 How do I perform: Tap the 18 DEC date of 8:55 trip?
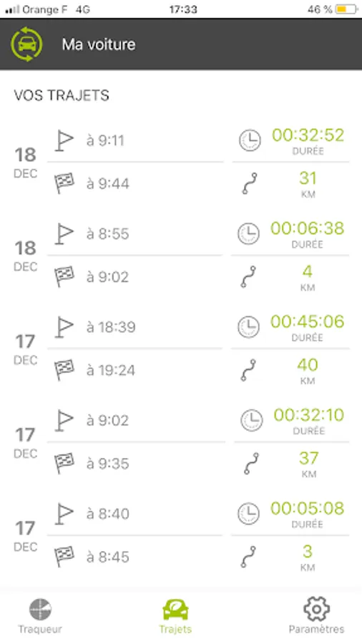coord(26,256)
